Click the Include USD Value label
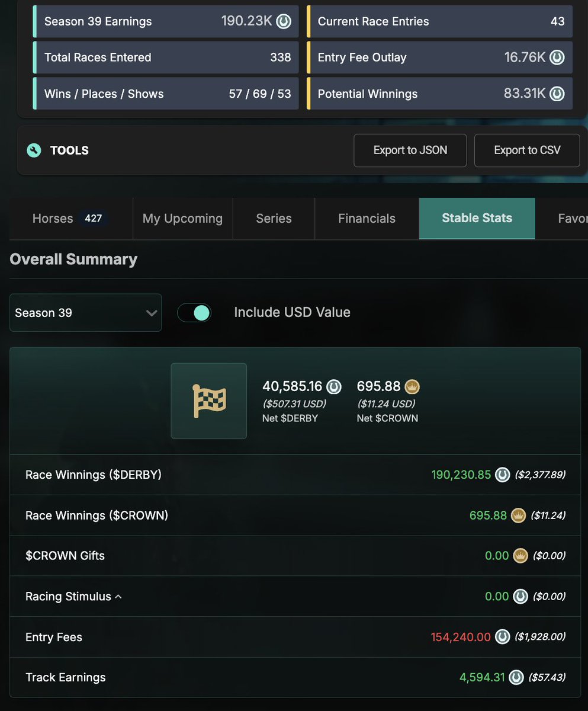The height and width of the screenshot is (711, 588). 292,312
